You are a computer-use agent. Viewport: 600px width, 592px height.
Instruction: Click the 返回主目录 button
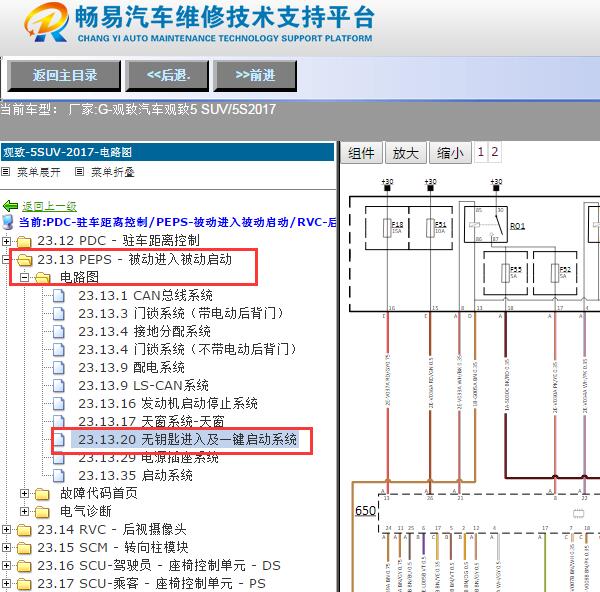[64, 75]
